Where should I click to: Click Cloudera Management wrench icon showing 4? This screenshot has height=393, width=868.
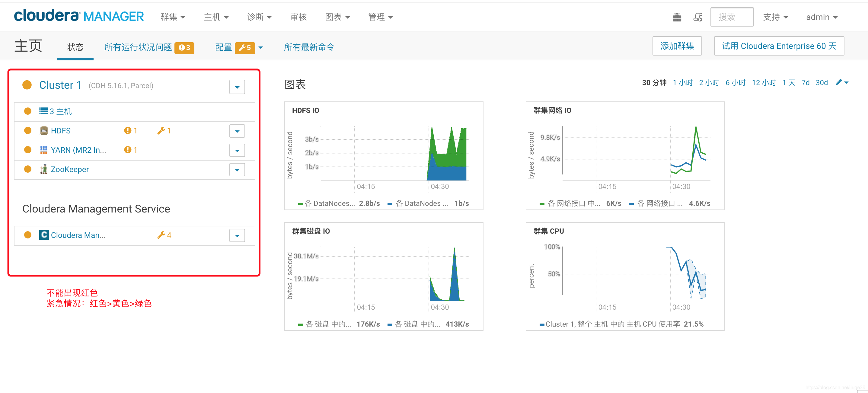point(161,235)
